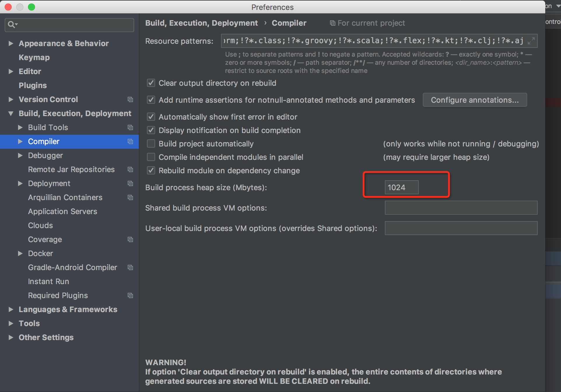Click the Shared build process VM options field
The height and width of the screenshot is (392, 561).
point(461,208)
